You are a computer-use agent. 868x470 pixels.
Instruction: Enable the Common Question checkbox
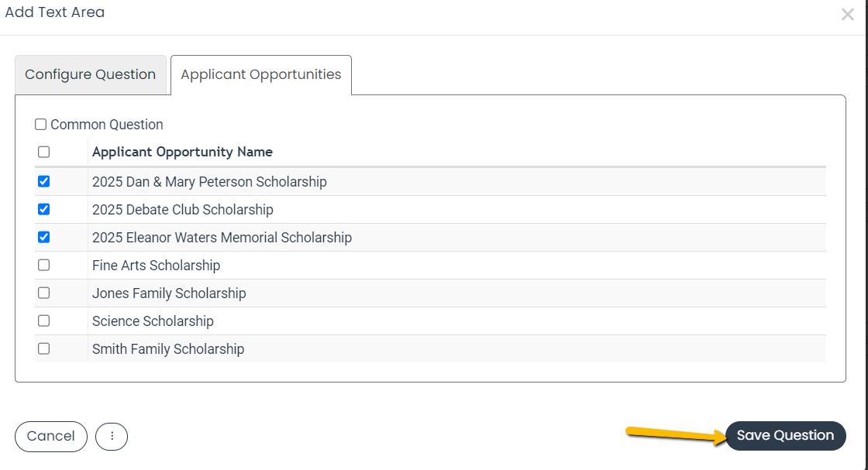(x=40, y=125)
